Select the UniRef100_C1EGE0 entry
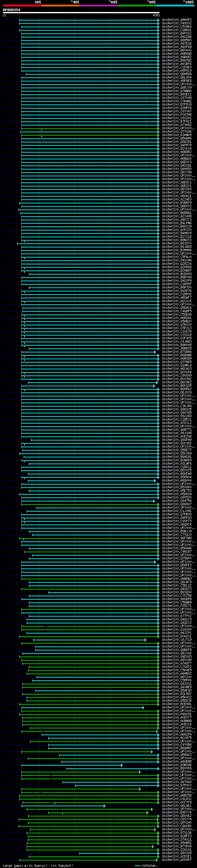Image resolution: width=197 pixels, height=868 pixels. coord(176,67)
